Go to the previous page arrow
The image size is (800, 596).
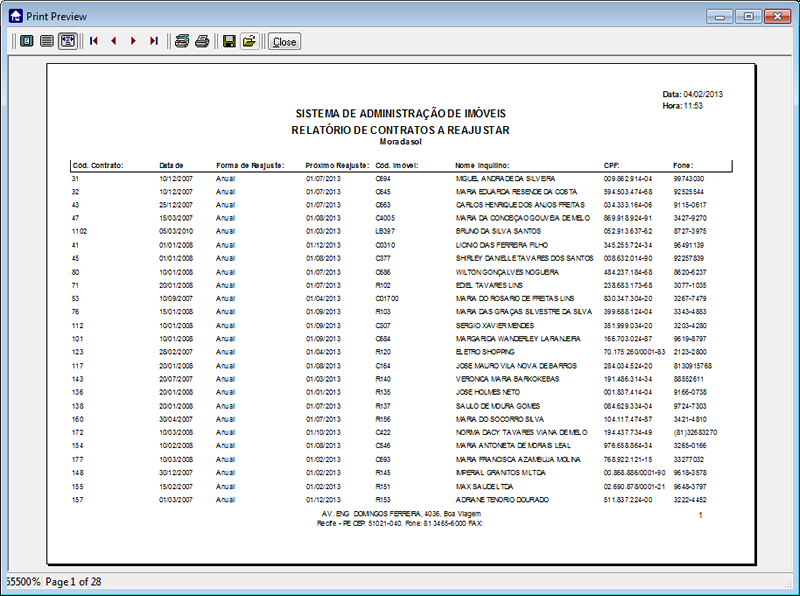point(114,41)
